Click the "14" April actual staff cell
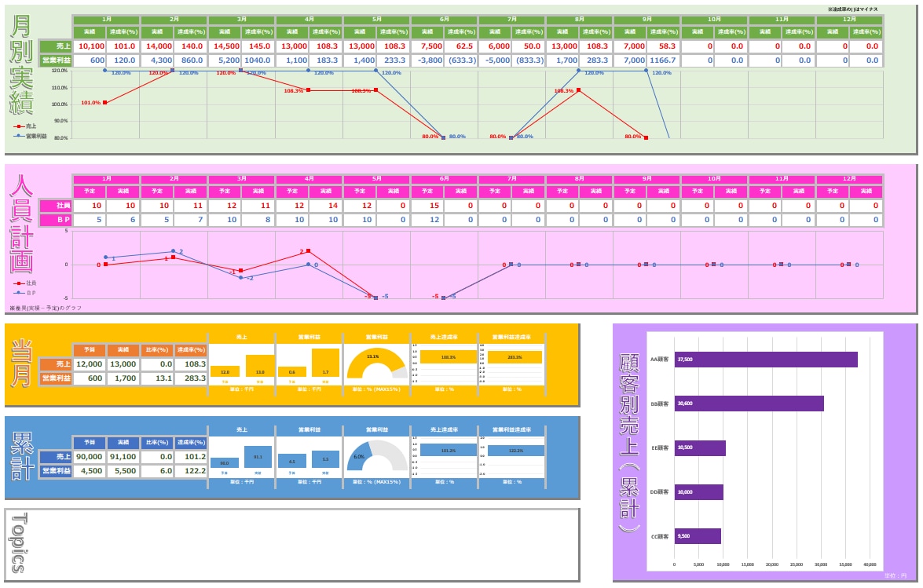This screenshot has height=588, width=923. click(326, 205)
